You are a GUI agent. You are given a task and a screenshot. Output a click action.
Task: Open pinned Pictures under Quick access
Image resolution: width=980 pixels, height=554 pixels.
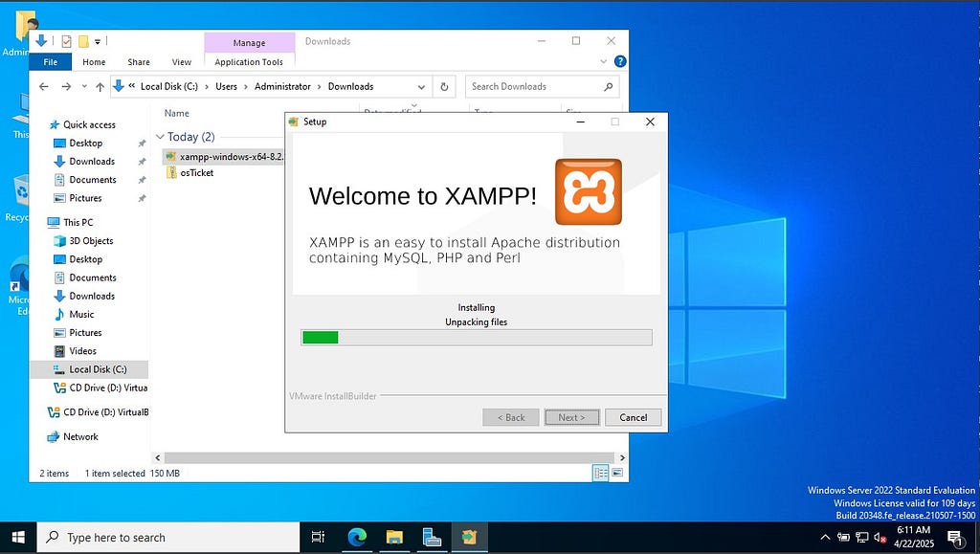click(85, 198)
